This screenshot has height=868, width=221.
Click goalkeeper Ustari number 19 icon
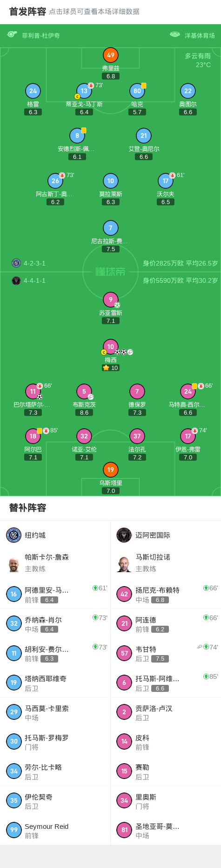[111, 470]
